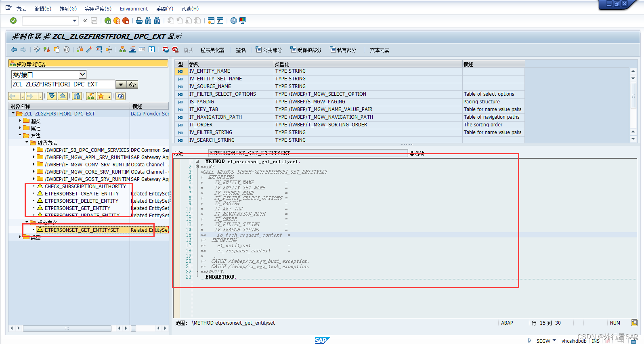644x344 pixels.
Task: Click the Help question mark icon
Action: (x=234, y=21)
